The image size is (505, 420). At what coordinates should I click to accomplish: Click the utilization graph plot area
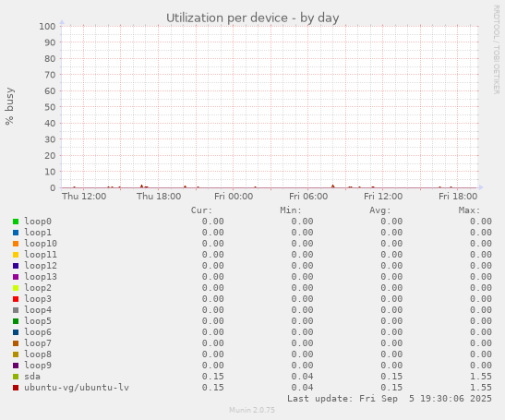click(270, 107)
